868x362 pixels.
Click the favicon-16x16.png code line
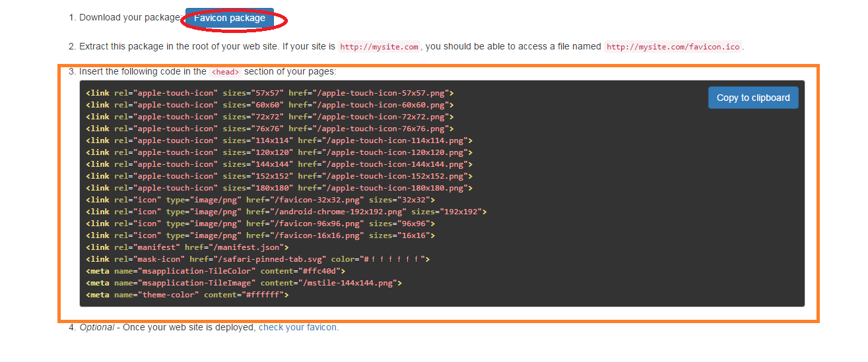click(x=261, y=235)
